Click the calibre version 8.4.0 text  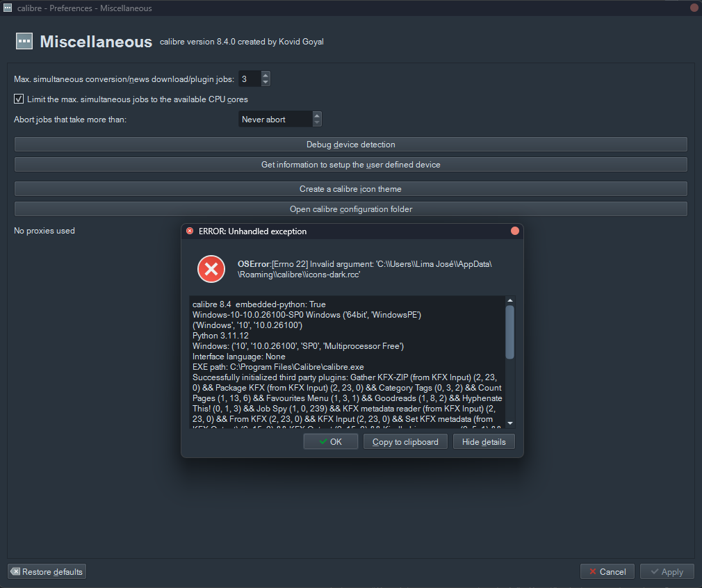pos(242,42)
